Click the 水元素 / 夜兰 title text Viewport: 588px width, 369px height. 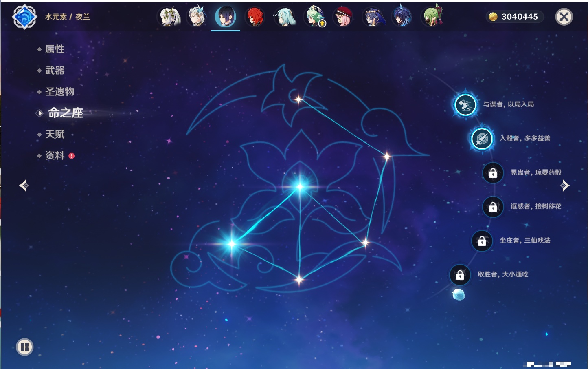pyautogui.click(x=67, y=17)
